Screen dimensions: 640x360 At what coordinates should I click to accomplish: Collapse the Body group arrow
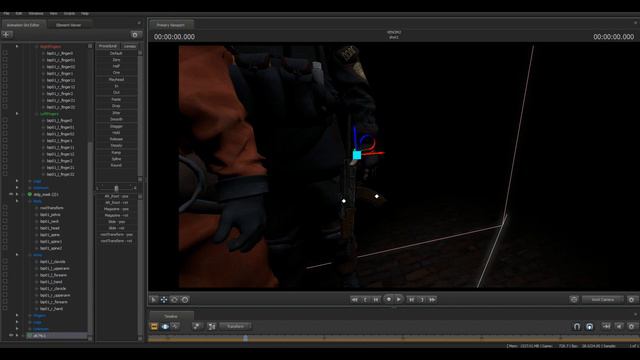click(17, 201)
